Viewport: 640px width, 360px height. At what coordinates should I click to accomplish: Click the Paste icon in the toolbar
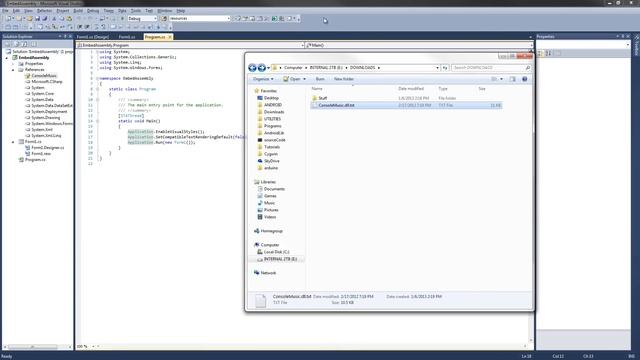tap(69, 18)
